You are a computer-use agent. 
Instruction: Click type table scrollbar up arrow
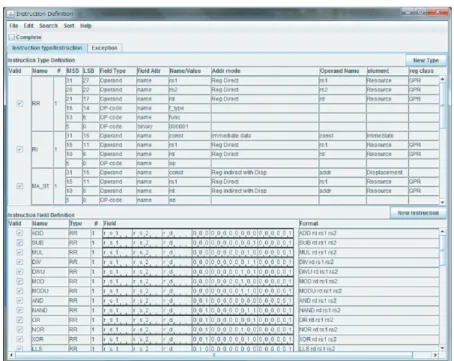(442, 79)
